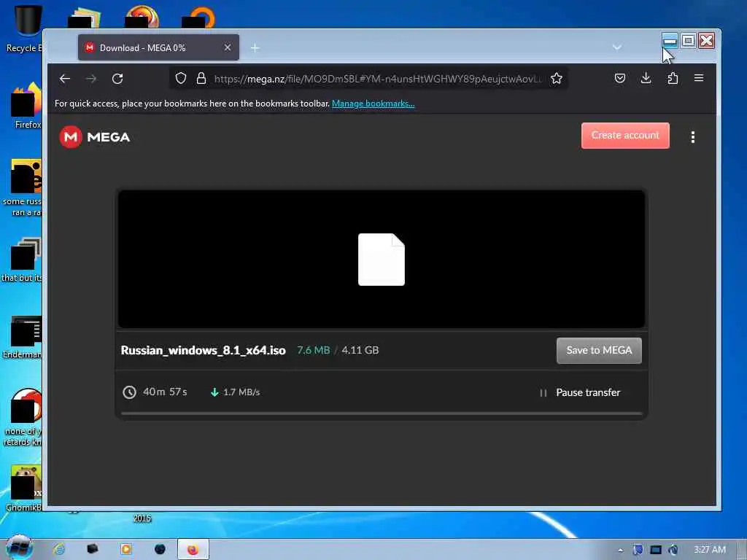Reload the MEGA download page
This screenshot has height=560, width=747.
[x=117, y=79]
